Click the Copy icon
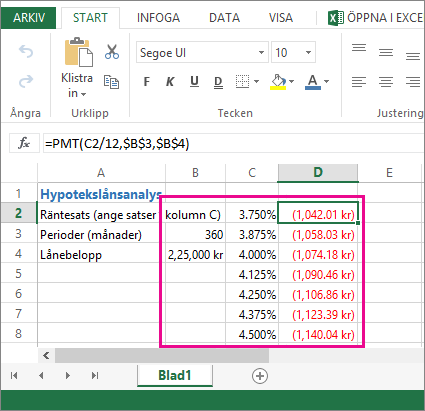Viewport: 425px width, 411px height. (111, 82)
